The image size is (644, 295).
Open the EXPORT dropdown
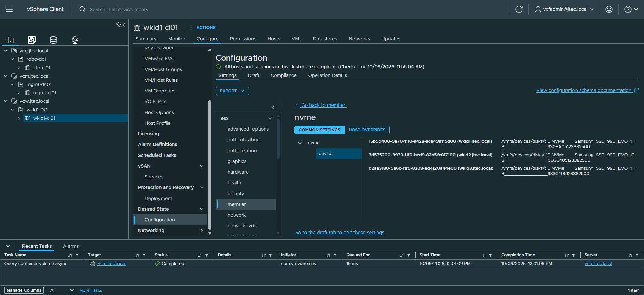232,91
